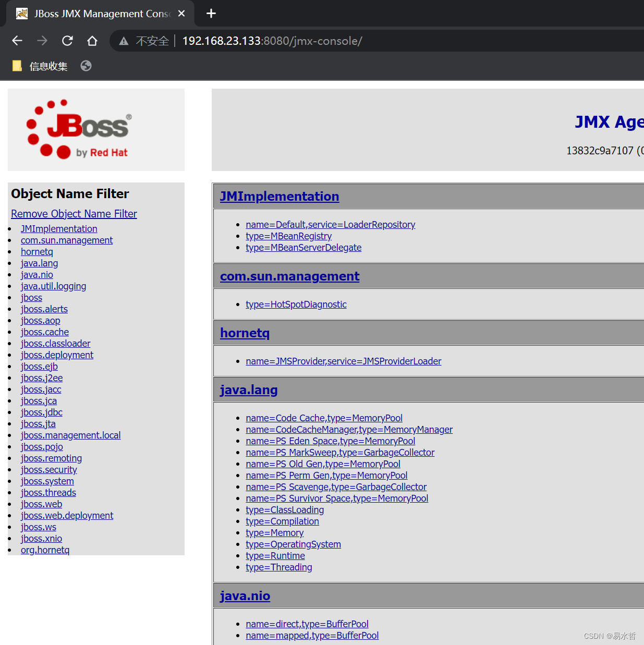
Task: Select jboss.deployment filter
Action: tap(57, 355)
